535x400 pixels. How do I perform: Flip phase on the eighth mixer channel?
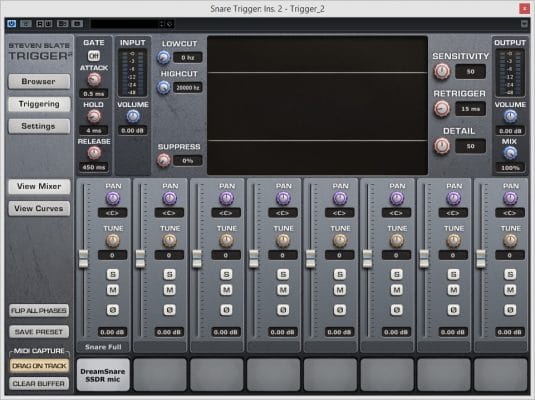coord(510,310)
